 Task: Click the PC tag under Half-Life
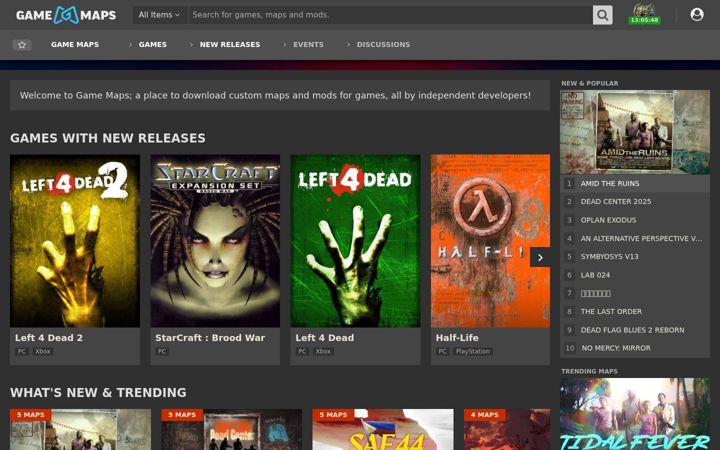coord(442,351)
